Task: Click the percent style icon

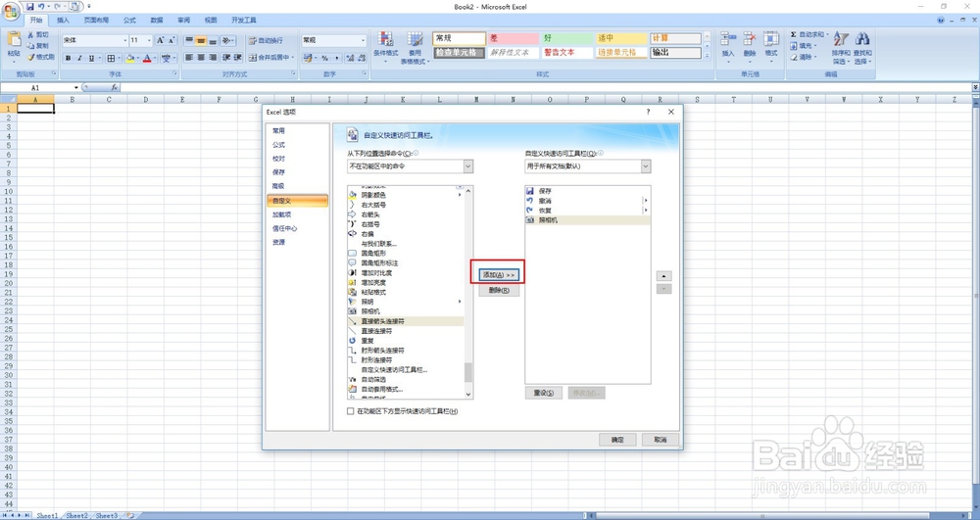Action: [x=325, y=58]
